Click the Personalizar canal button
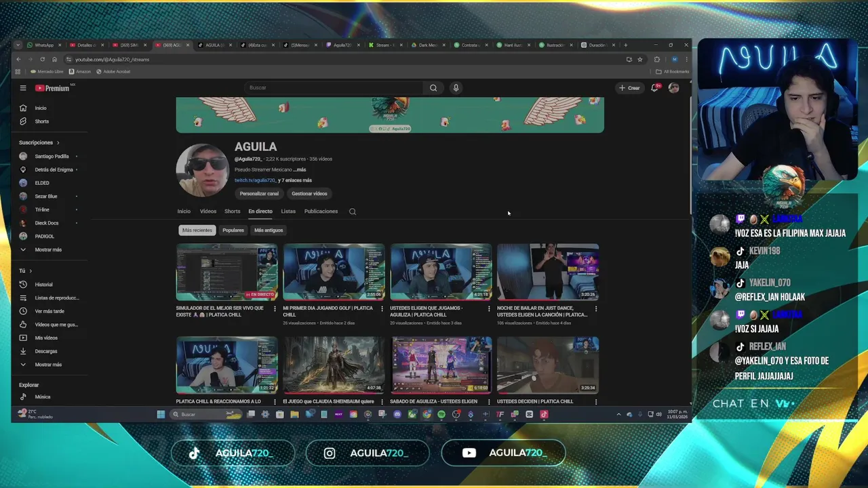868x488 pixels. pos(259,194)
